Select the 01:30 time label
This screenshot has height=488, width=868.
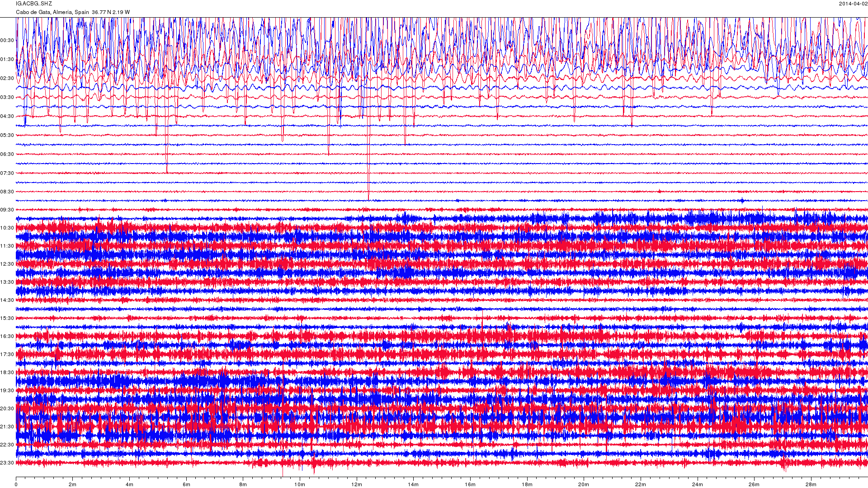7,60
